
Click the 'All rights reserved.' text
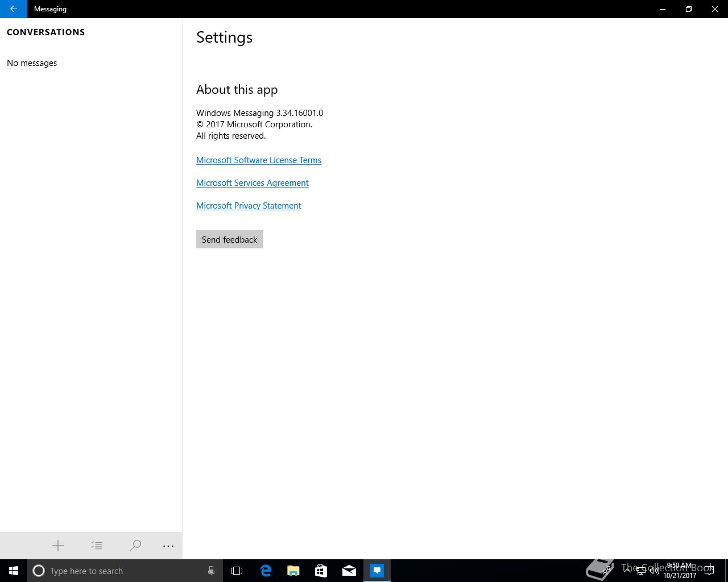231,136
